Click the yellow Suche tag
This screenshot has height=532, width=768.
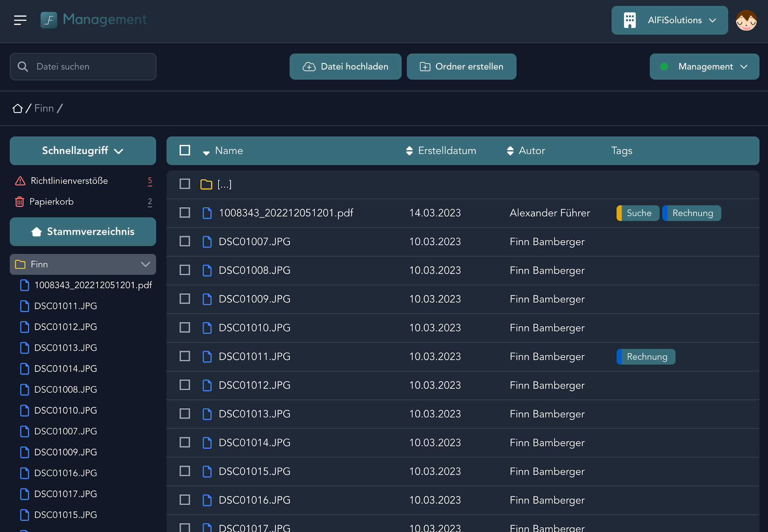point(638,213)
